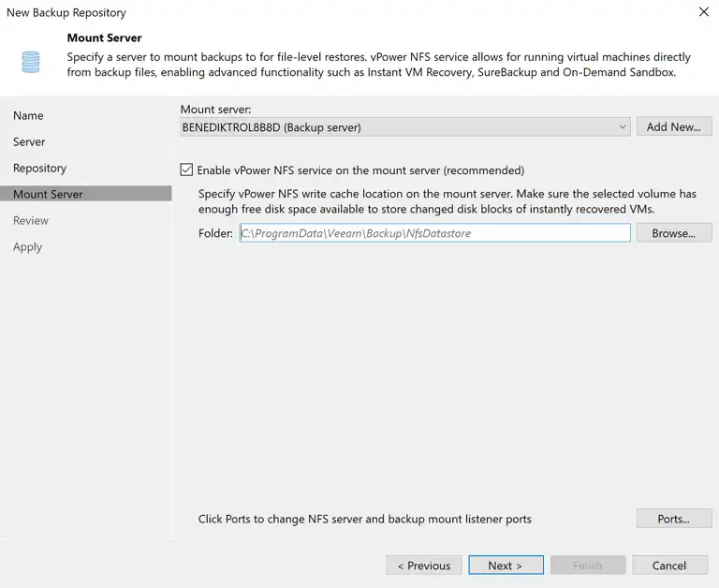Go to the Name step
The image size is (719, 588).
click(28, 115)
